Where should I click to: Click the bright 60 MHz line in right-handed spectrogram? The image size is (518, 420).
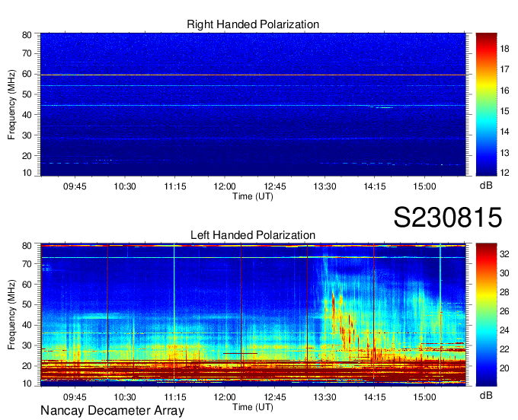point(253,75)
